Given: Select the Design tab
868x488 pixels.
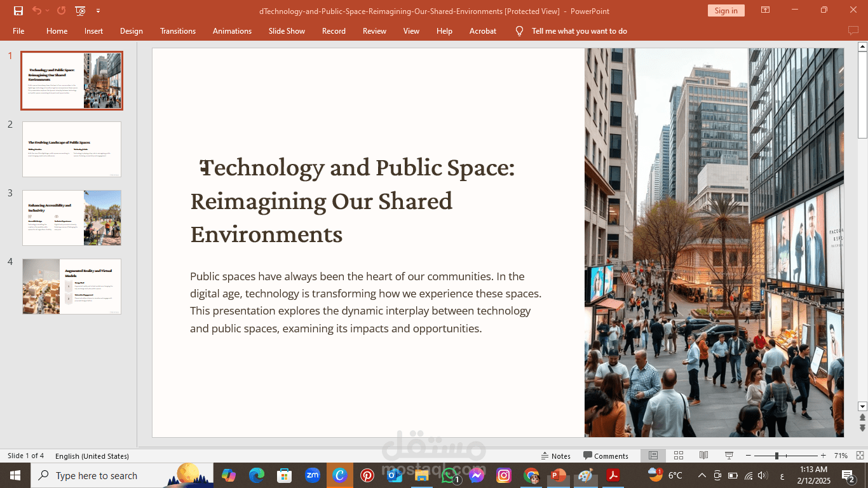Looking at the screenshot, I should point(132,31).
